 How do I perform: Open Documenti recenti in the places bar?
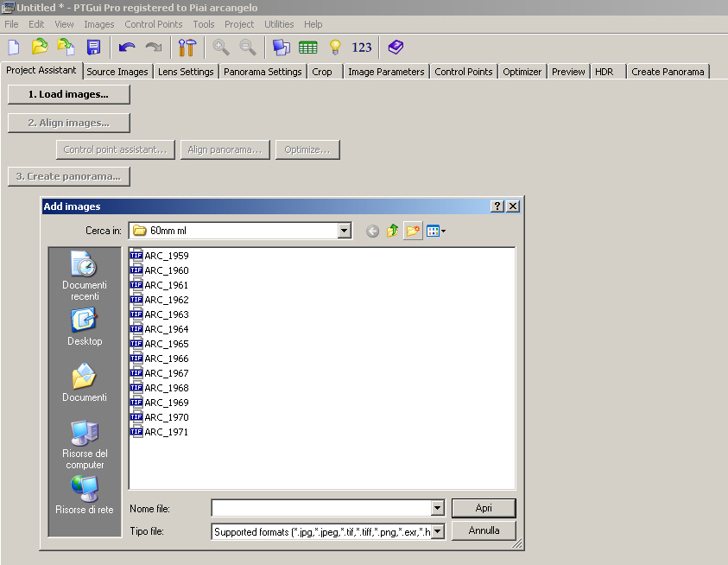click(85, 276)
